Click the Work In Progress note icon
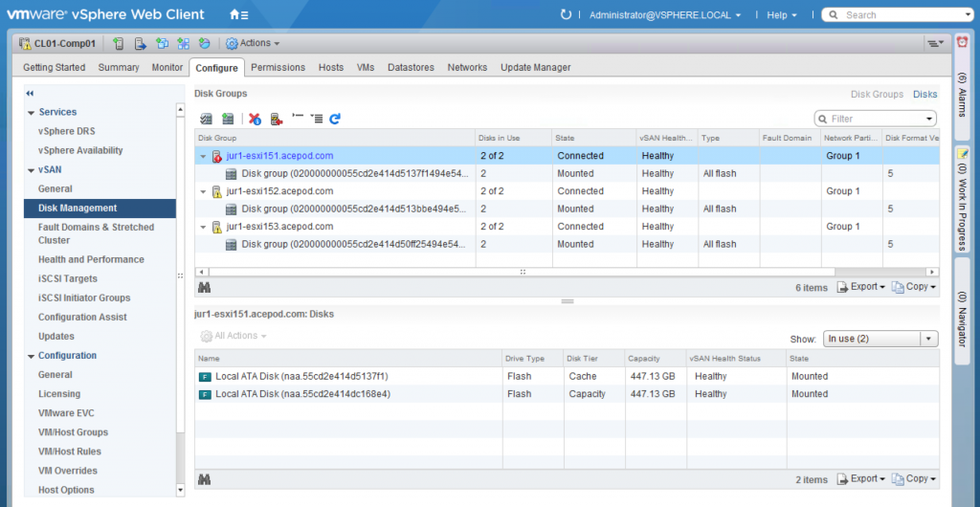Image resolution: width=980 pixels, height=507 pixels. click(x=963, y=154)
